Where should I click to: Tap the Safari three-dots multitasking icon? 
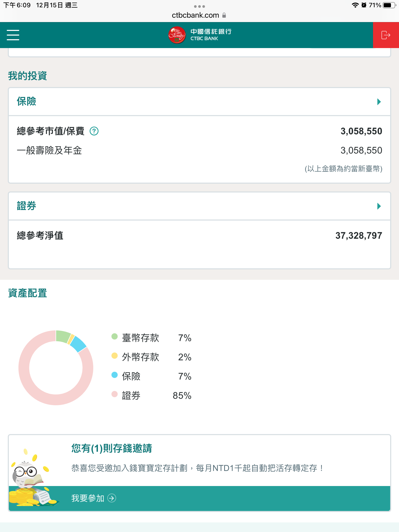pyautogui.click(x=199, y=6)
